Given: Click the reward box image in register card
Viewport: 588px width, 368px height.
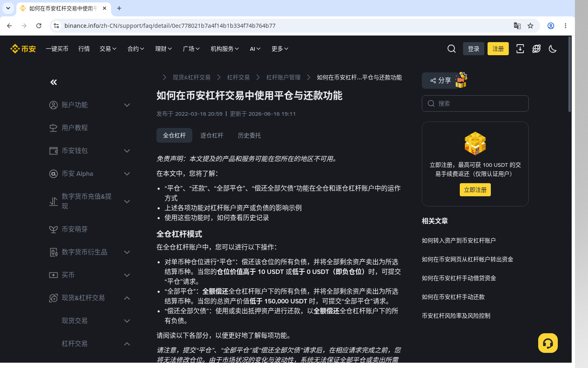Looking at the screenshot, I should (x=475, y=144).
